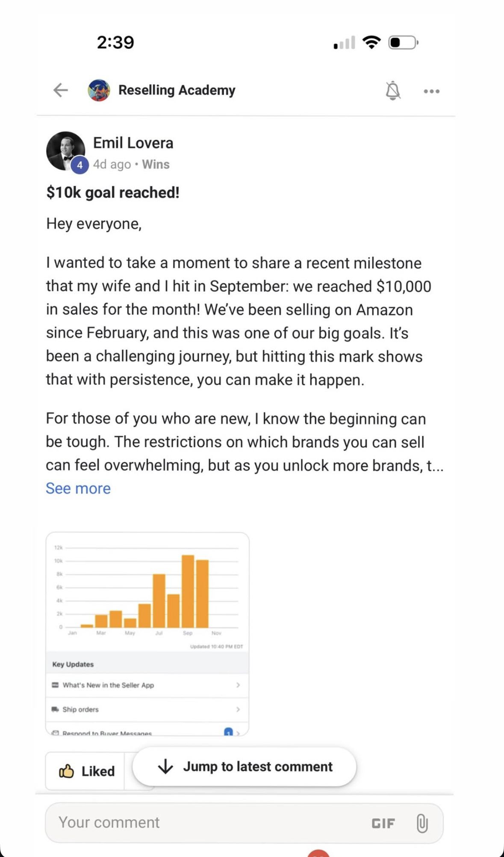Tap the Wi-Fi status icon
Viewport: 504px width, 857px height.
coord(371,42)
